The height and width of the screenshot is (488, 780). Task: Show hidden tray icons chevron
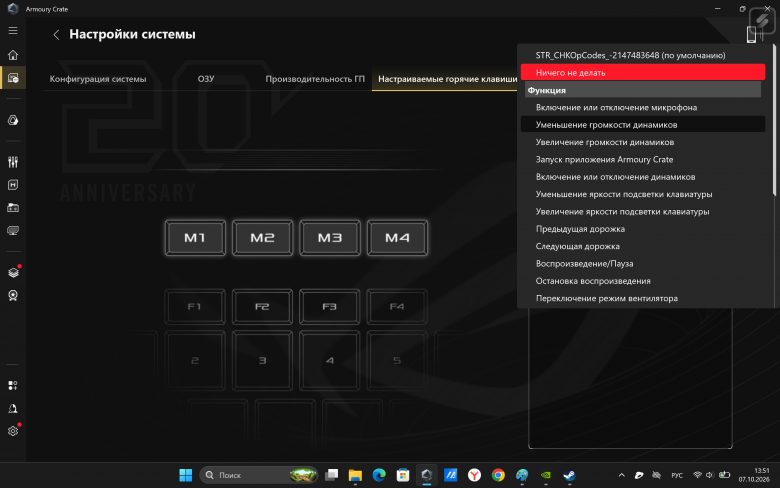click(x=621, y=475)
